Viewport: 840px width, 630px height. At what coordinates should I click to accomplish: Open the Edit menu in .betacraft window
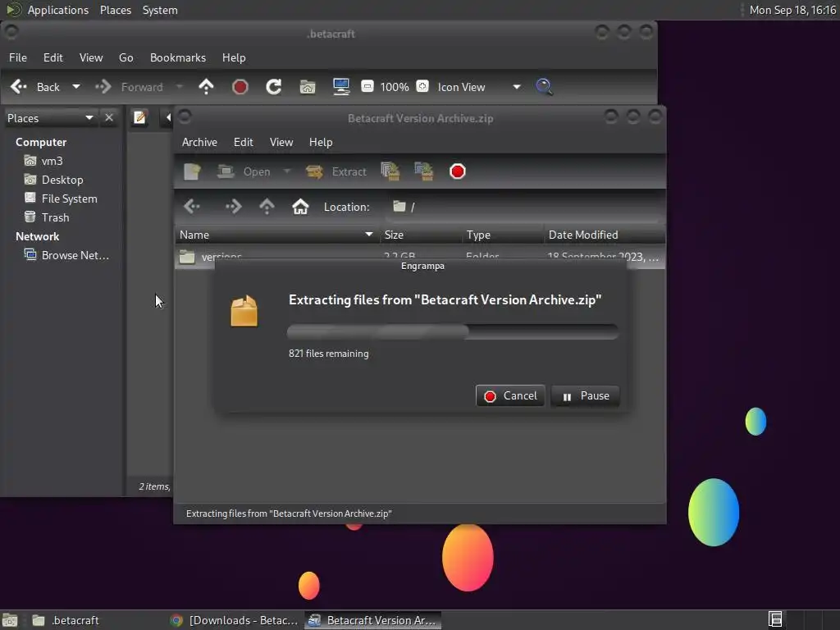pyautogui.click(x=53, y=57)
